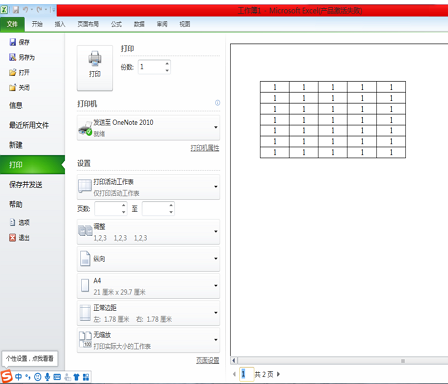Open the Sogou skin shirt icon
This screenshot has width=448, height=384.
coord(76,377)
